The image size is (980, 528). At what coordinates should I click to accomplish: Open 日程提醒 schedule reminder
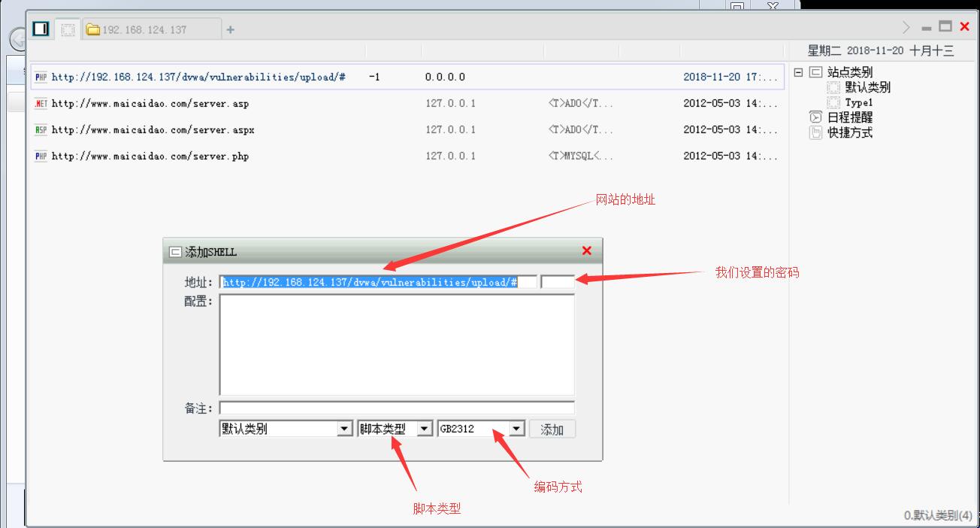tap(850, 117)
